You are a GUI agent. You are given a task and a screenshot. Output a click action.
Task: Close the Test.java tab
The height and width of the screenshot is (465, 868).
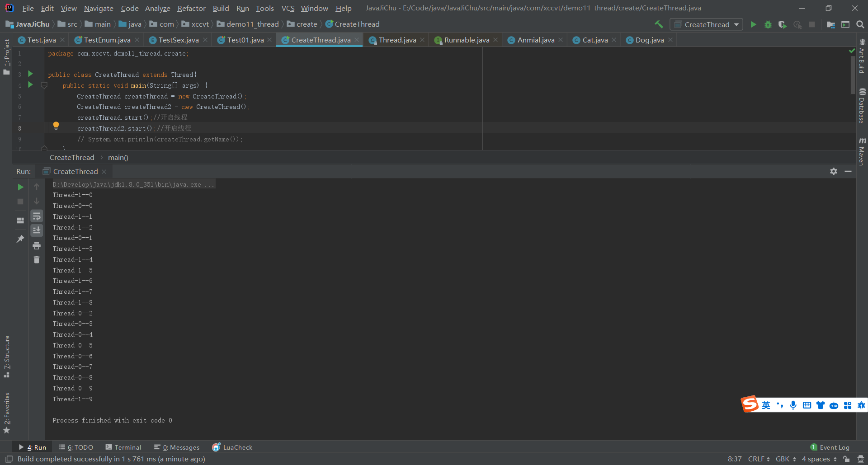[62, 40]
